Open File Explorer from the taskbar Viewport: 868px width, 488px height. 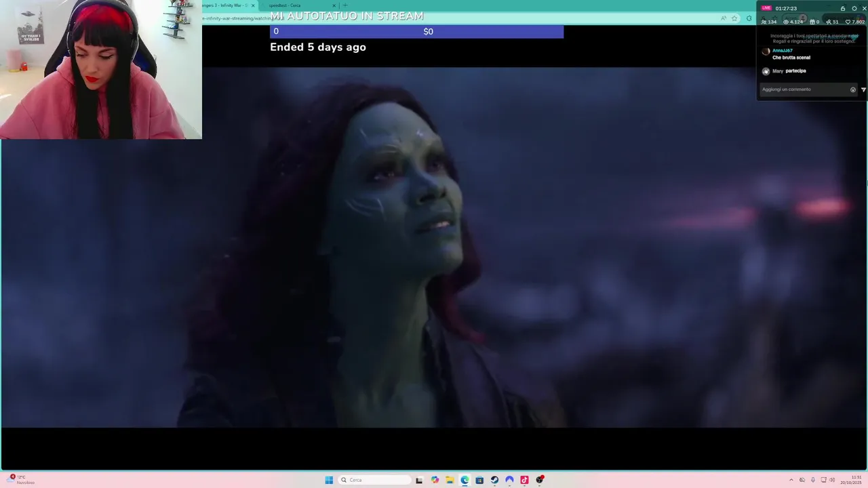click(450, 480)
